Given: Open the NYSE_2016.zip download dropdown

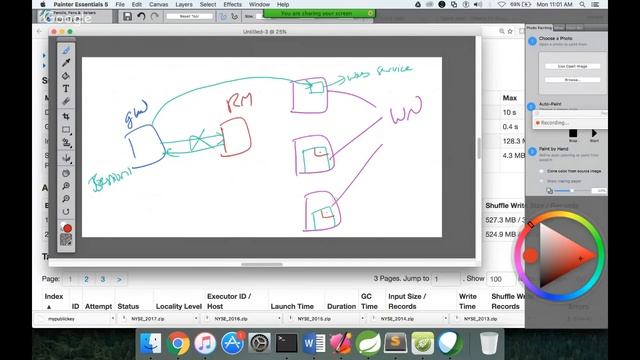Looking at the screenshot, I should (x=279, y=318).
